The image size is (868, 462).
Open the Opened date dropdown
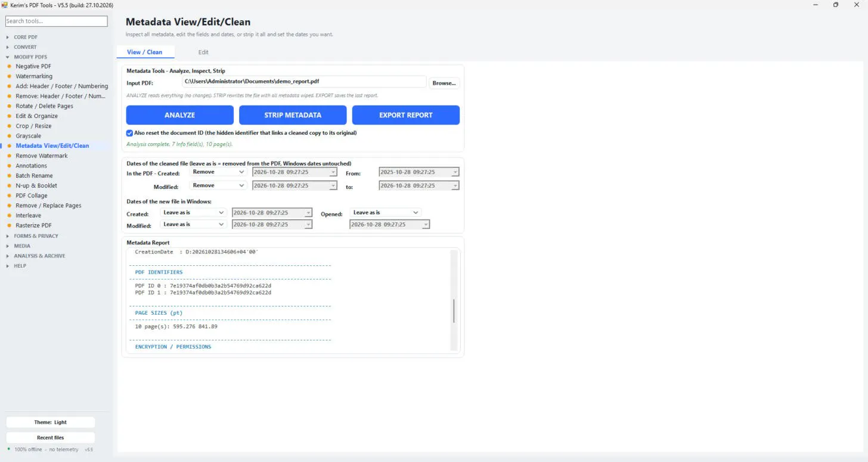[386, 212]
